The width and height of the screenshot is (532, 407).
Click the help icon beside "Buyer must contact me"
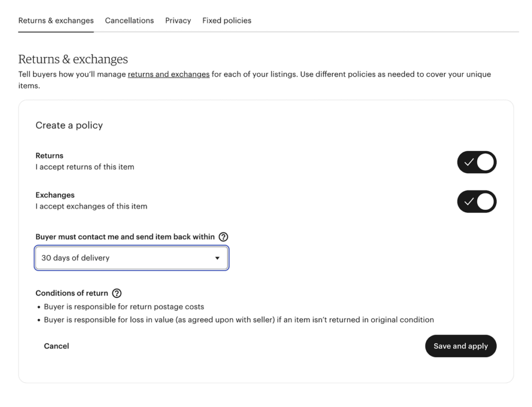[x=223, y=237]
